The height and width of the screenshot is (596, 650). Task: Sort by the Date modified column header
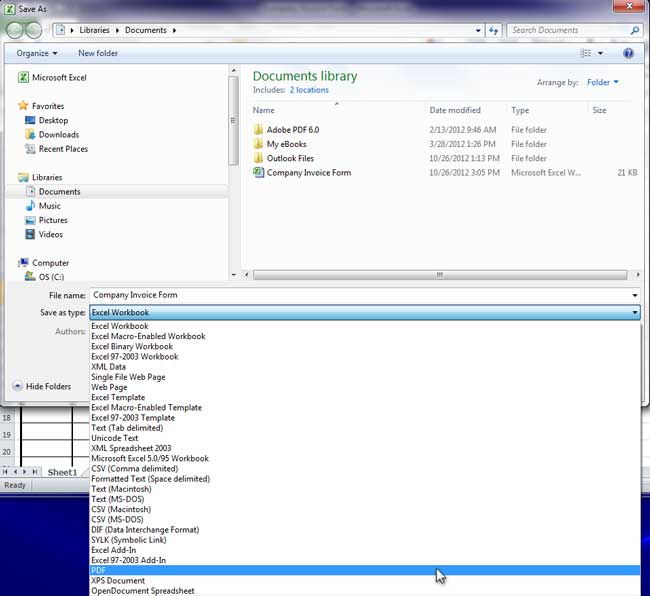(455, 110)
